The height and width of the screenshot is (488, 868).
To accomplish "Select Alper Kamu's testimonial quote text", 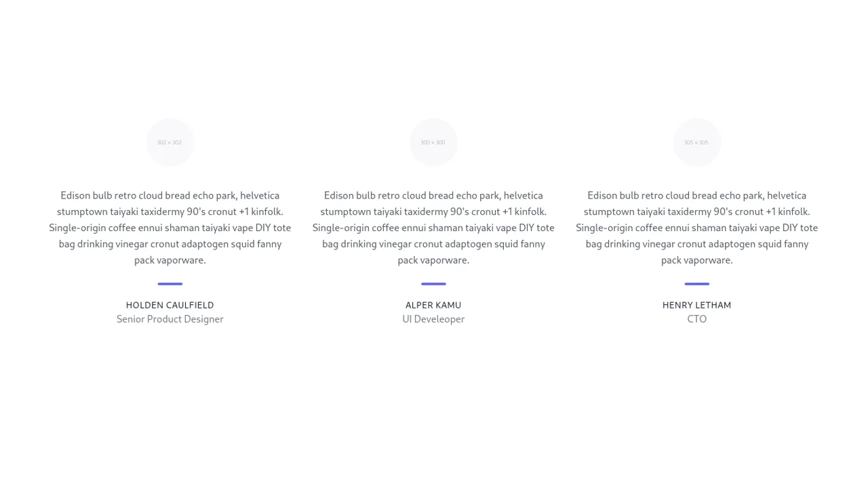I will click(x=433, y=228).
